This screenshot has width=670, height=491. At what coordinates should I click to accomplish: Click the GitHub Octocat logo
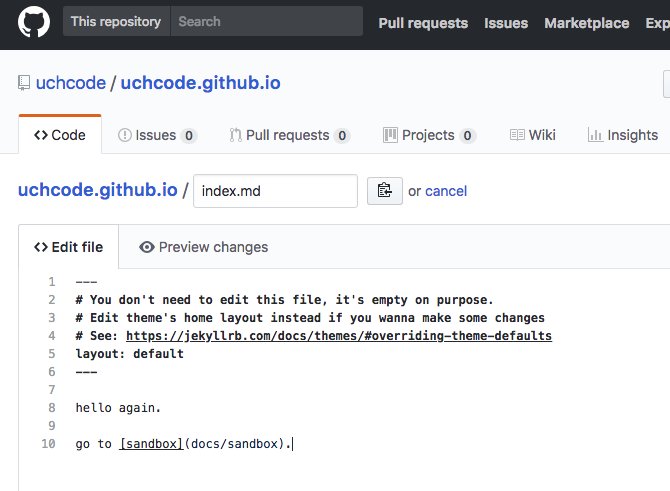click(x=34, y=22)
